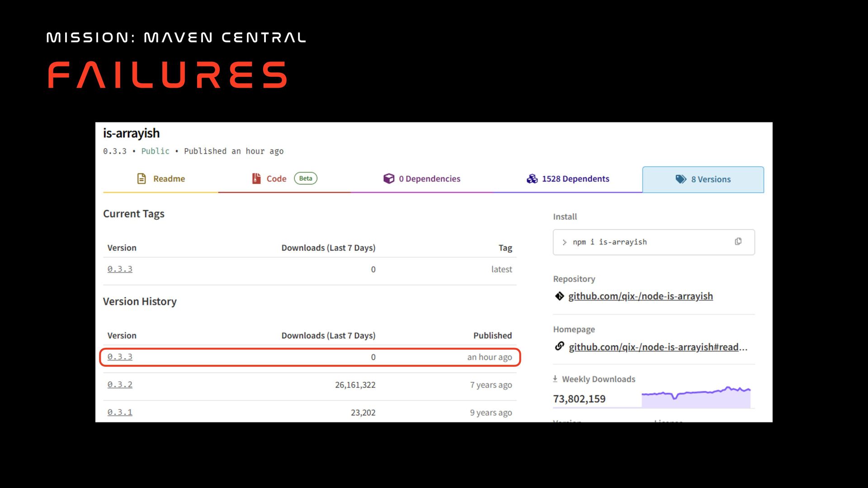Click the Beta badge next to Code
Viewport: 868px width, 488px height.
pyautogui.click(x=306, y=178)
